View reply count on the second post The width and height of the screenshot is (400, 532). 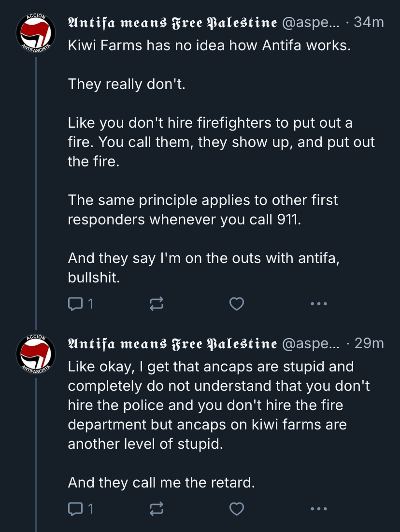(90, 509)
